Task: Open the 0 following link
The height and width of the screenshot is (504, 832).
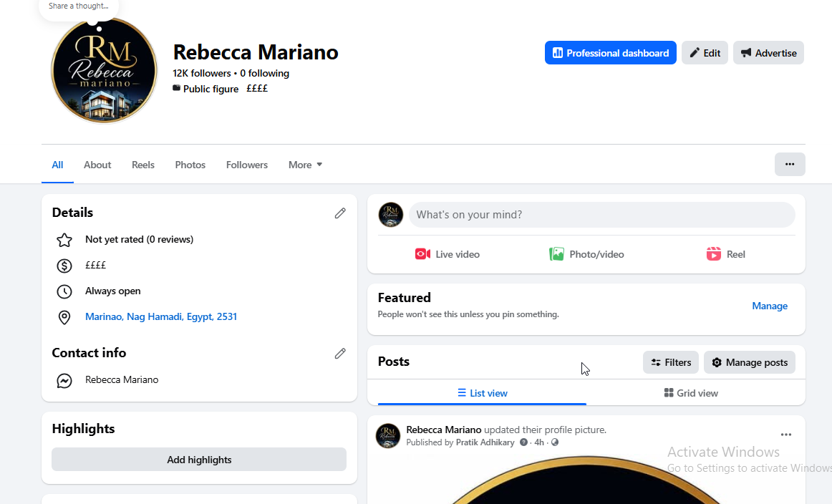Action: click(264, 73)
